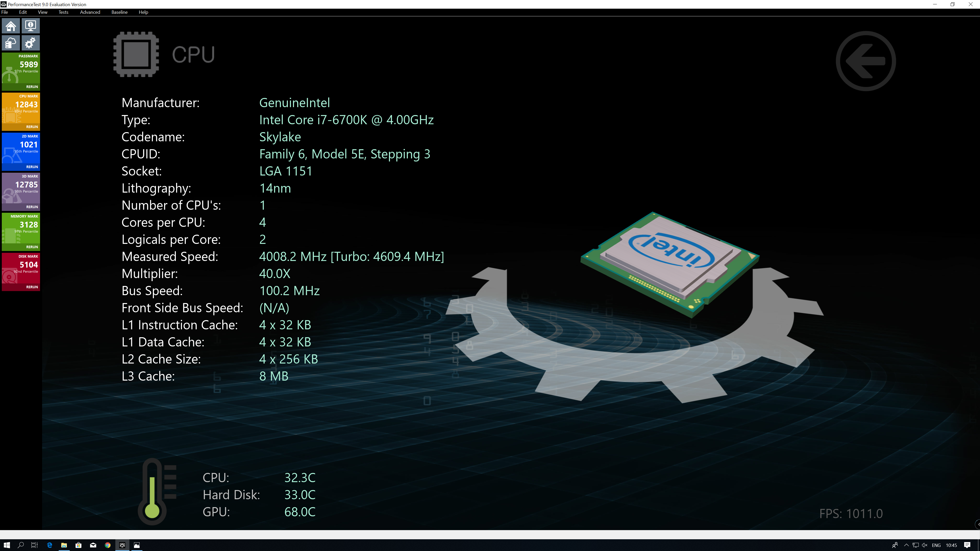Open the Help menu
Screen dimensions: 980x551
coord(143,12)
